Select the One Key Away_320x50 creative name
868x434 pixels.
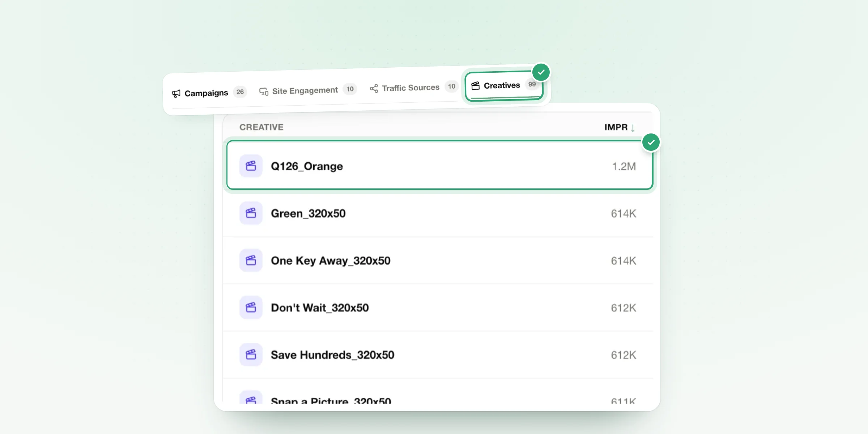coord(331,261)
